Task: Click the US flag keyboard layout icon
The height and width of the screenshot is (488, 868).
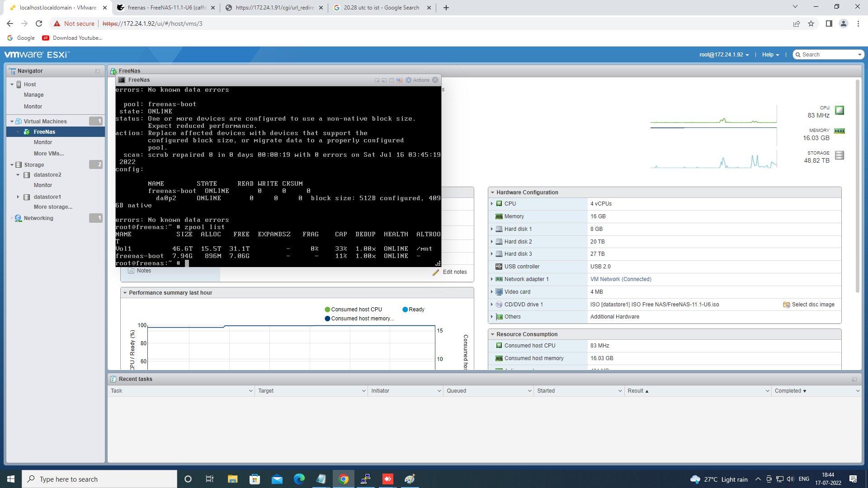Action: [x=399, y=80]
